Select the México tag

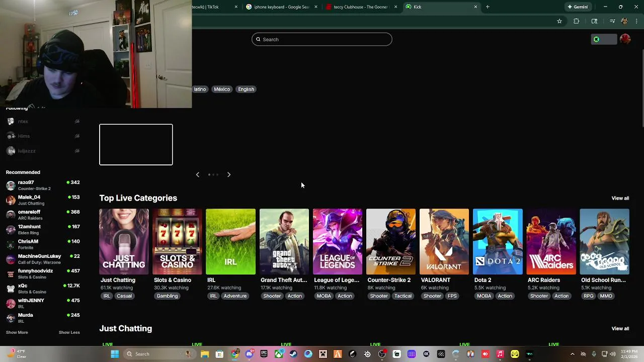pyautogui.click(x=222, y=89)
